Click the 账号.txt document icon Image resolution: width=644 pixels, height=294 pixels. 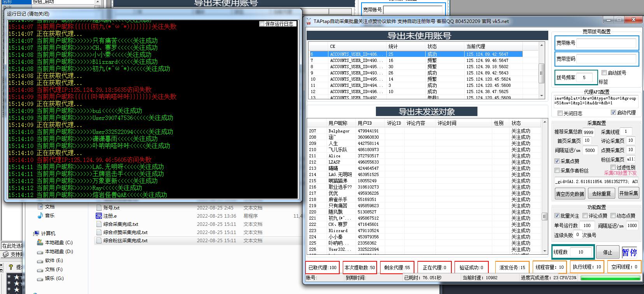pos(99,208)
